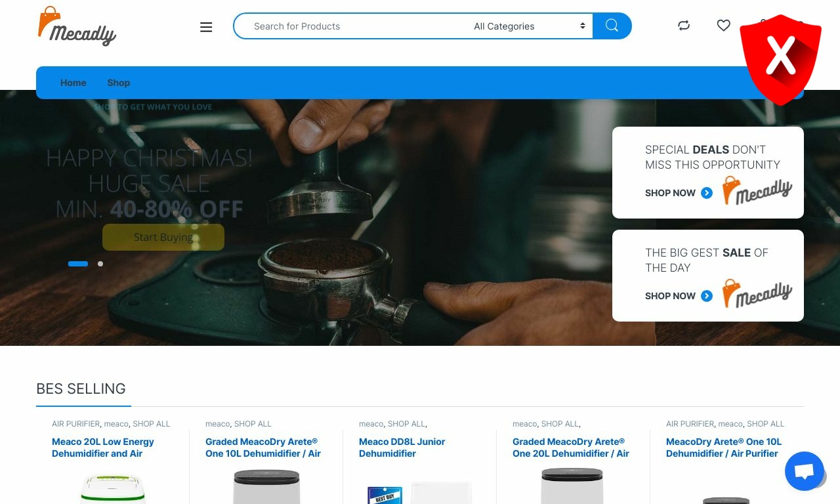The height and width of the screenshot is (504, 840).
Task: Click SHOP NOW in Biggest Sale card
Action: 670,296
